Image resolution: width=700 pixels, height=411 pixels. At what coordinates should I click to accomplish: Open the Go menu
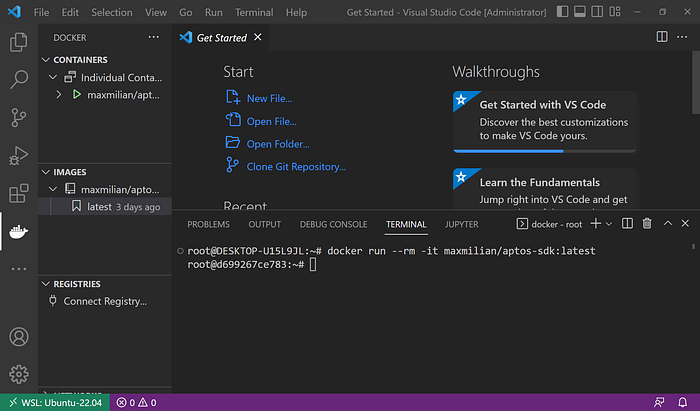[186, 12]
